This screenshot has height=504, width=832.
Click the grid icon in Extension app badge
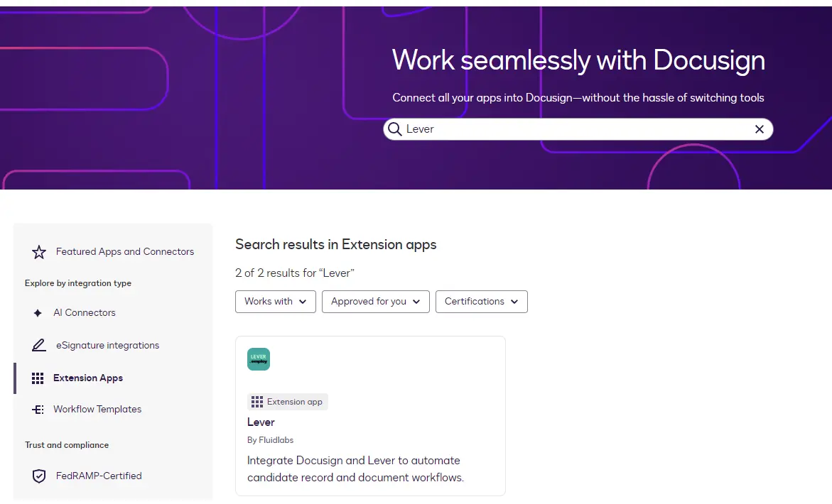256,402
